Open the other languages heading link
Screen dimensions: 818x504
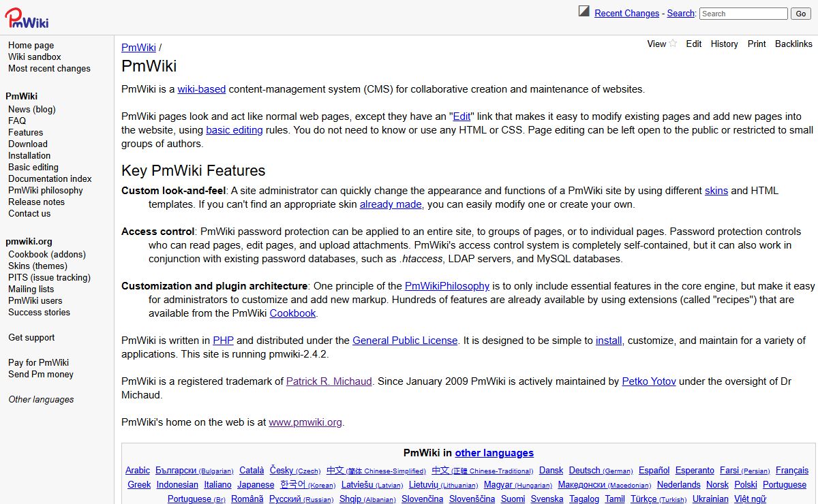click(x=494, y=453)
